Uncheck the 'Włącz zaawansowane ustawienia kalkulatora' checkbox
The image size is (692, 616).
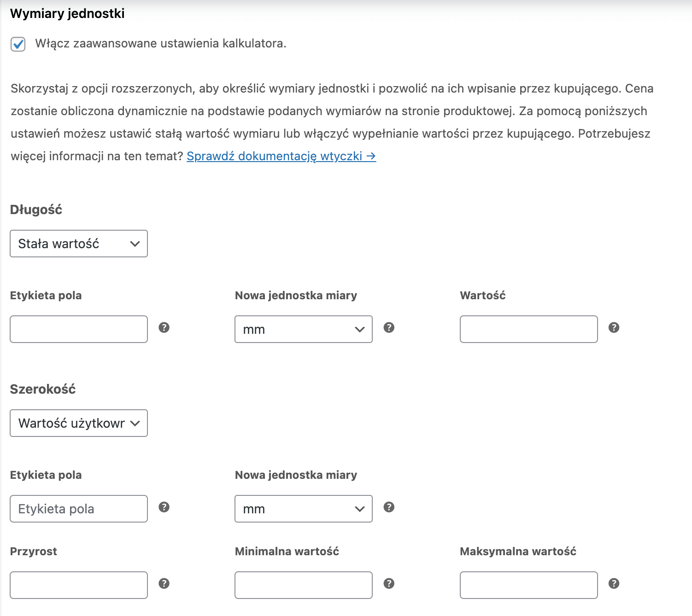(18, 44)
